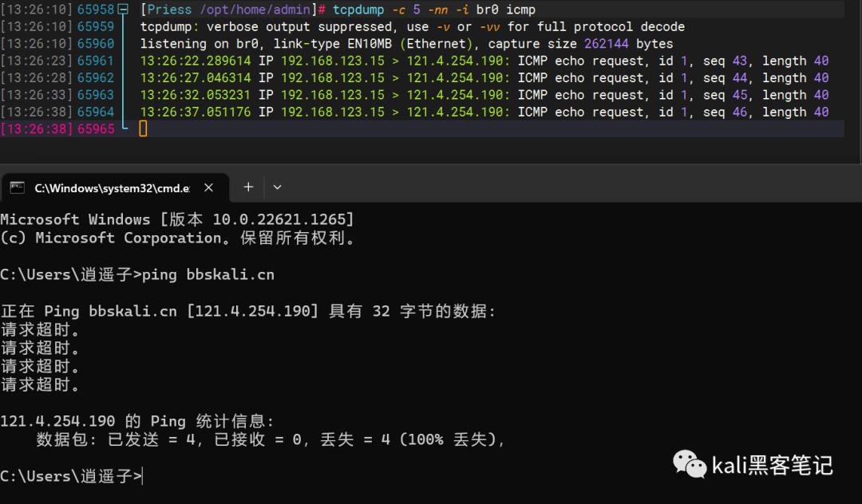Select the C:\Windows\system32\cmd.exe tab

[x=115, y=187]
